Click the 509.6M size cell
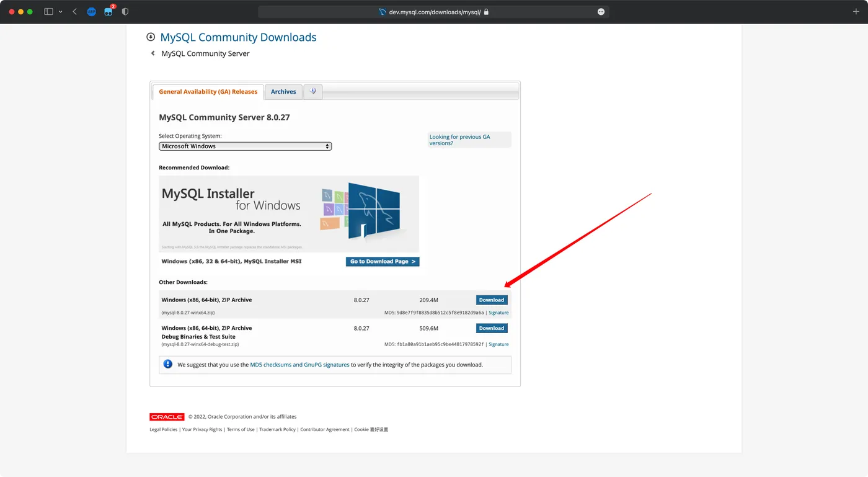868x477 pixels. (x=428, y=328)
